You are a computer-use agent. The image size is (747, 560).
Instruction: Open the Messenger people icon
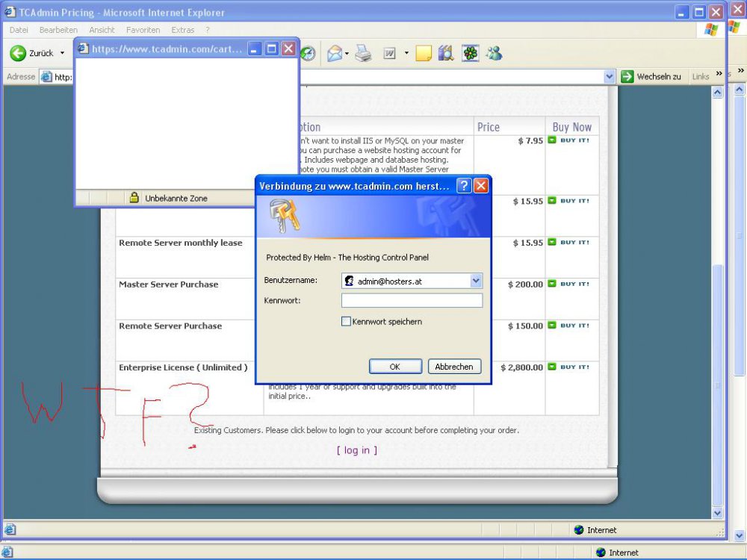coord(494,53)
